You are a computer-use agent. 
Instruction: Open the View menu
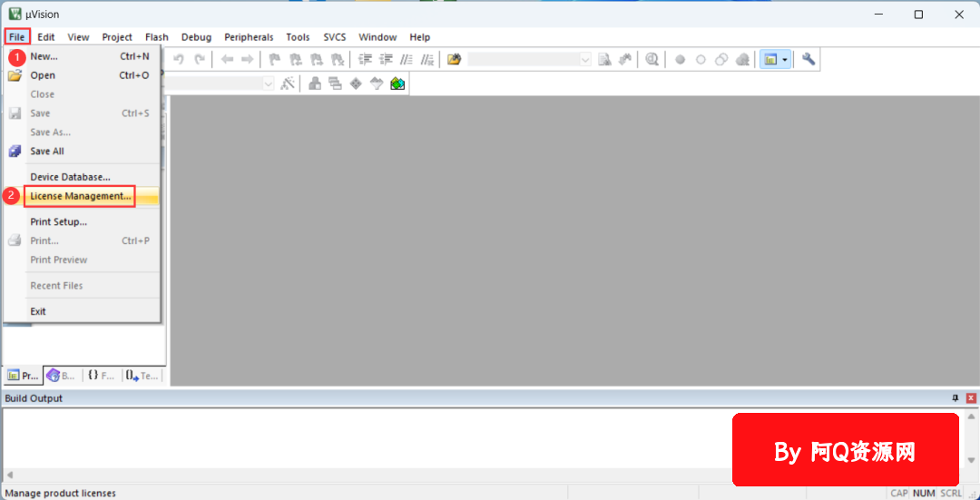pos(78,37)
